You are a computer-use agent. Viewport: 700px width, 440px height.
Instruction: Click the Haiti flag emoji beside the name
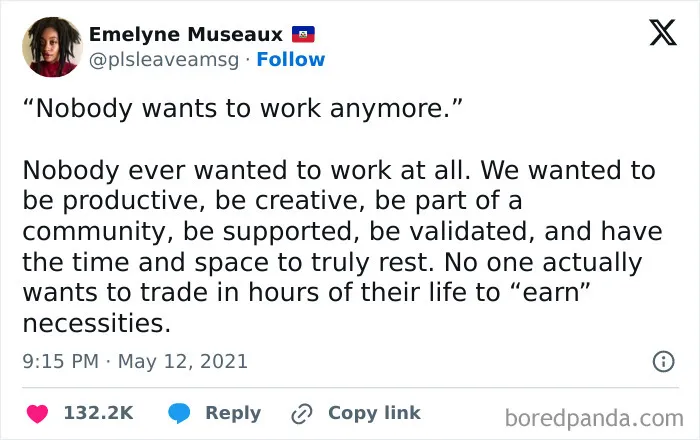click(x=303, y=34)
